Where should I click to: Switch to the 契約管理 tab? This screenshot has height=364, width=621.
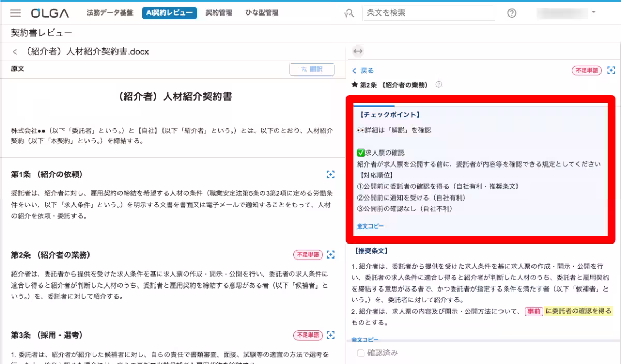click(218, 13)
